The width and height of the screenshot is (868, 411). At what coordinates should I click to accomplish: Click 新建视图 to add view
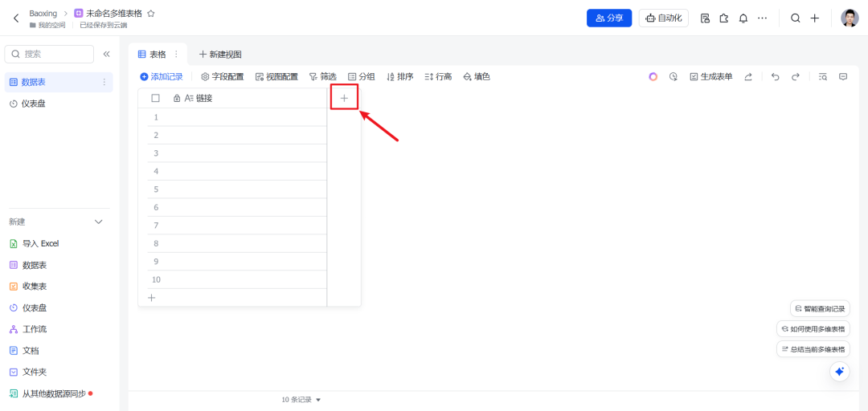coord(220,55)
